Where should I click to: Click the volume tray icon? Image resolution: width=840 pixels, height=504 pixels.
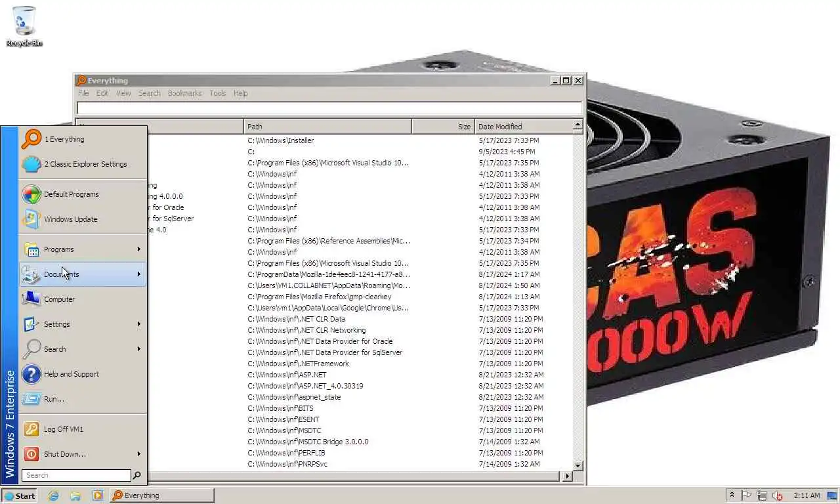(778, 495)
